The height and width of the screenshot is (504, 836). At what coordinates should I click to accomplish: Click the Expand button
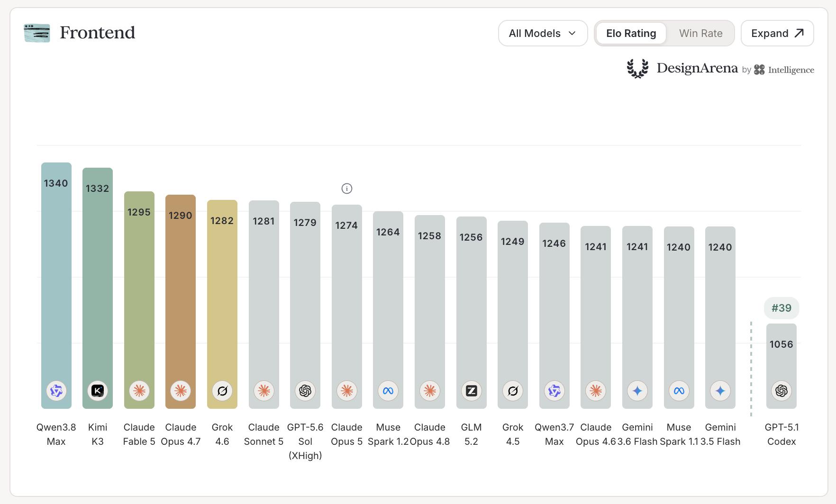778,33
